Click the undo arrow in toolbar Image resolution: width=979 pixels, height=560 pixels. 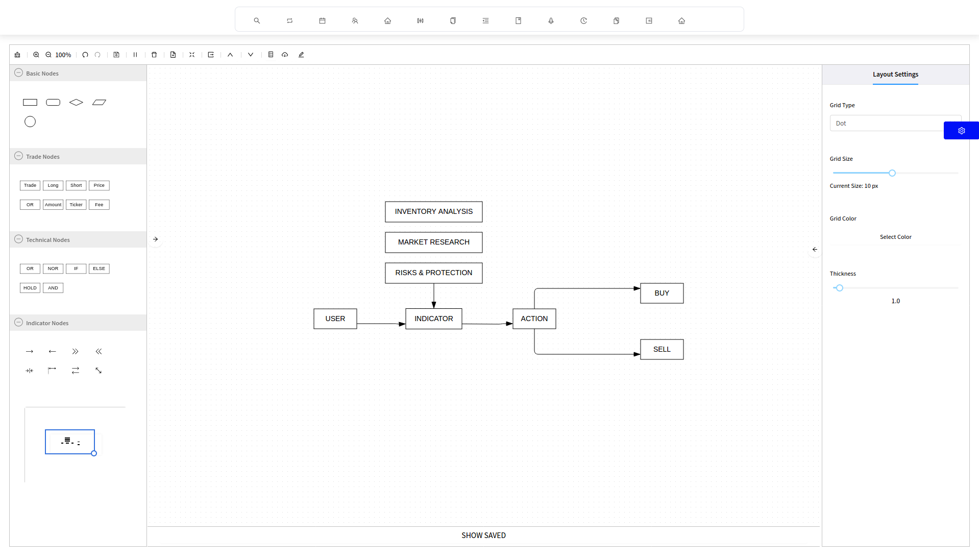click(85, 55)
